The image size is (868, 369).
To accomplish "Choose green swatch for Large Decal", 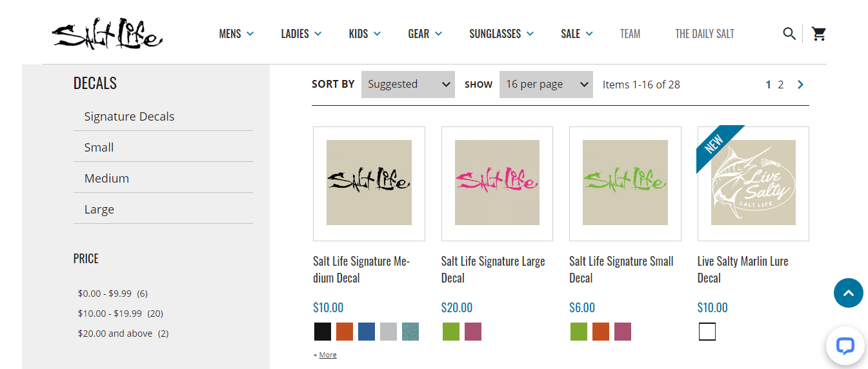I will [x=451, y=332].
